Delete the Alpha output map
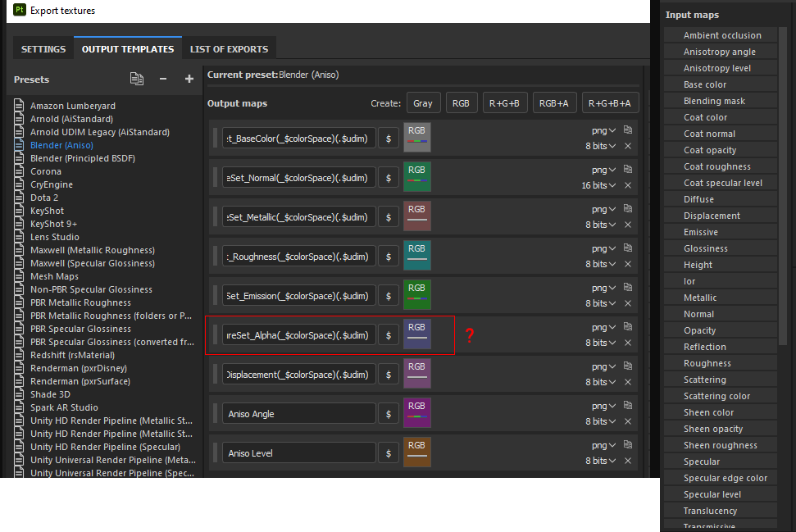 (x=628, y=343)
